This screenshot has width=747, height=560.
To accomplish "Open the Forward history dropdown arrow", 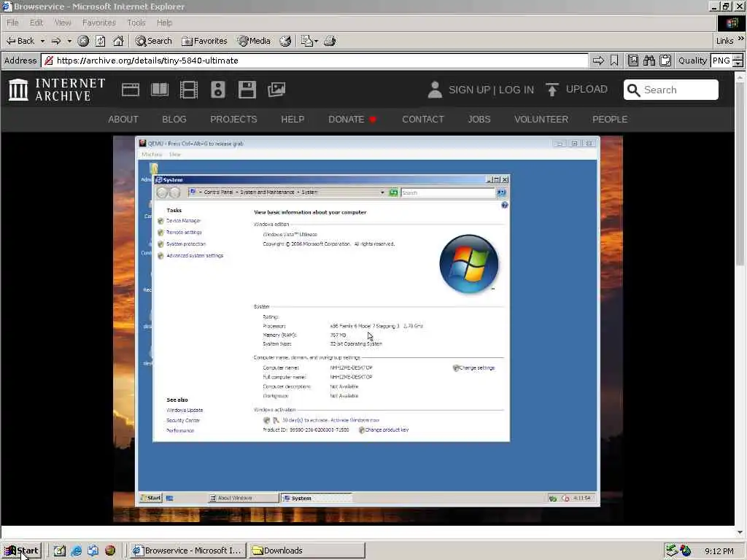I will pos(69,41).
